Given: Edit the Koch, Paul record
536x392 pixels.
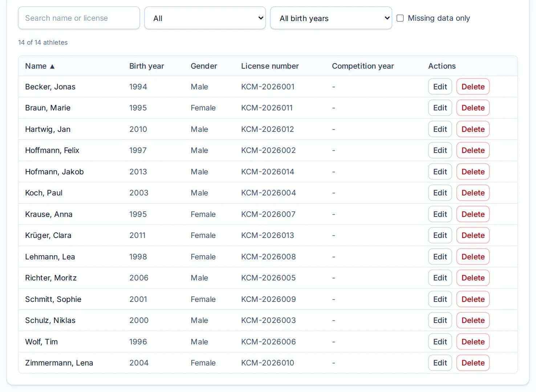Looking at the screenshot, I should (x=440, y=193).
